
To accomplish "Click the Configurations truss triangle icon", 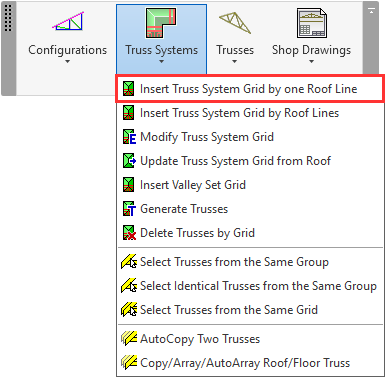I will [x=68, y=22].
